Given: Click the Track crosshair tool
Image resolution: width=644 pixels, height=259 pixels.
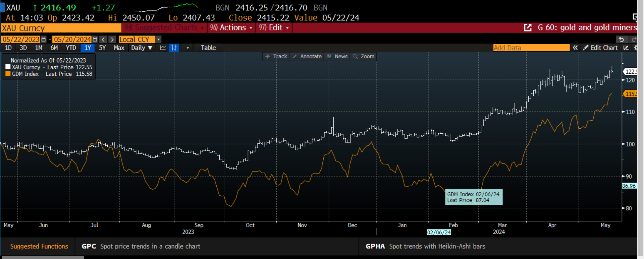Looking at the screenshot, I should pos(276,57).
